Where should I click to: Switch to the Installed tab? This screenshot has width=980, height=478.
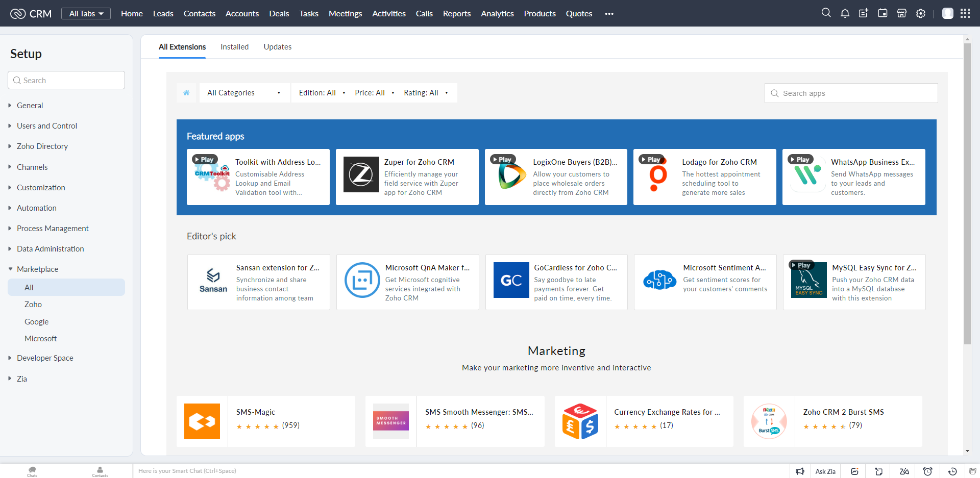pos(234,47)
